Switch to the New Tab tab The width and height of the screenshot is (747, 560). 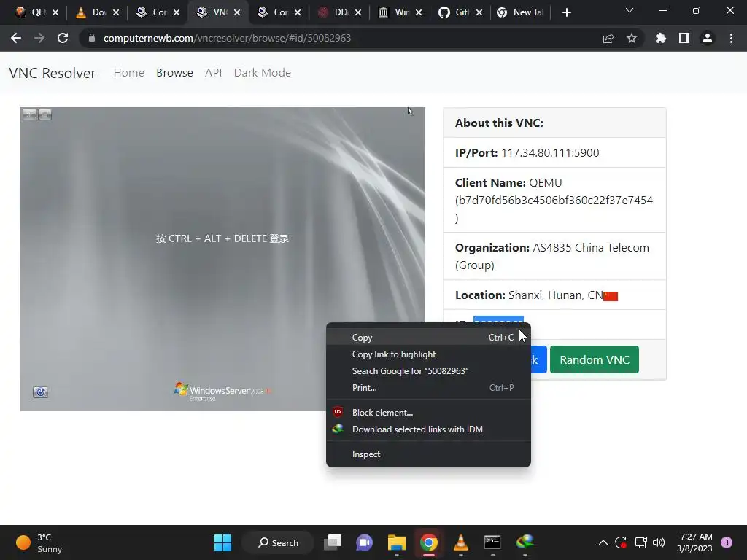520,12
